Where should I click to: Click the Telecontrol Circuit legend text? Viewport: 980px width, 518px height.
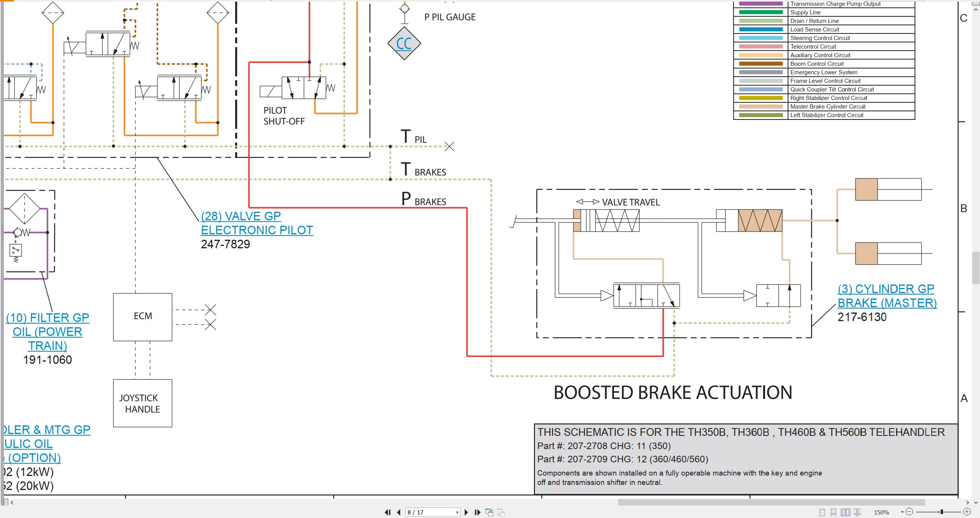point(813,47)
